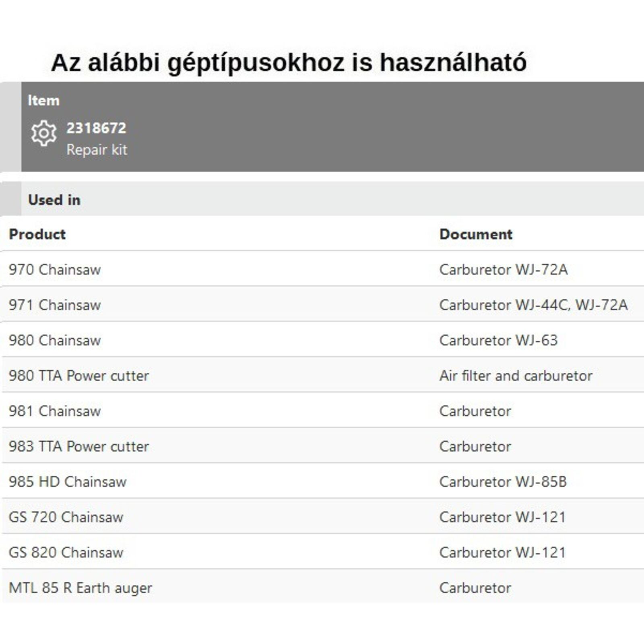Open the 971 Chainsaw product entry

coord(55,305)
